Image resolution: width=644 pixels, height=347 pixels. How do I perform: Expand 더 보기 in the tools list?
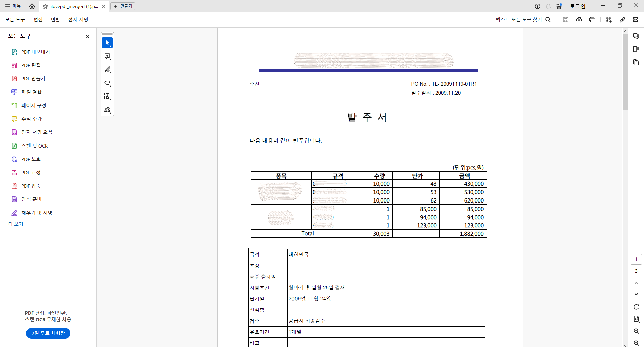[x=15, y=224]
